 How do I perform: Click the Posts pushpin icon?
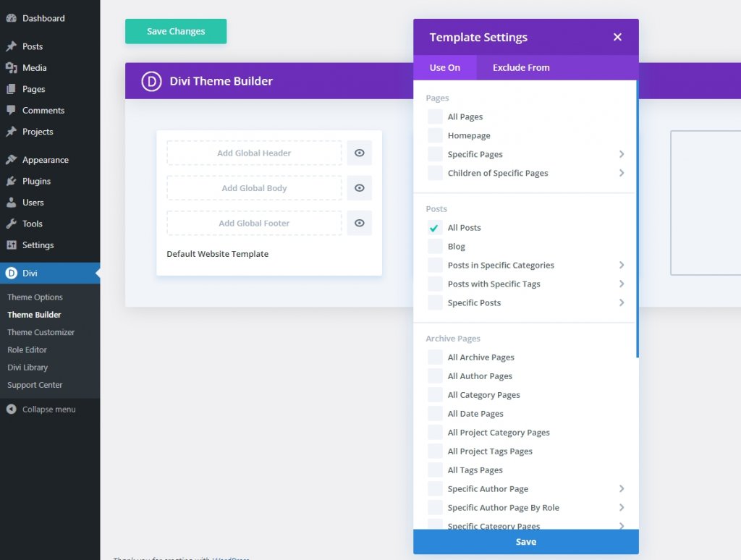pyautogui.click(x=12, y=46)
